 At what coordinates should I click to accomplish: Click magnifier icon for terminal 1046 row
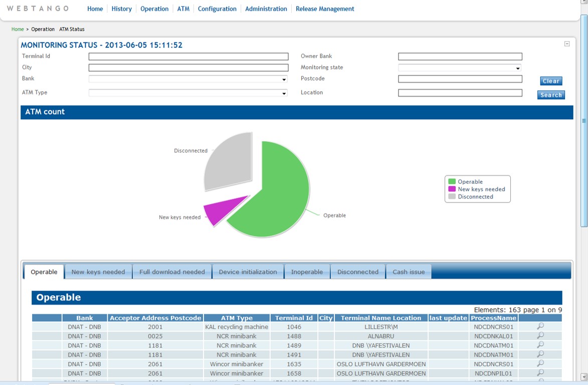pos(540,326)
